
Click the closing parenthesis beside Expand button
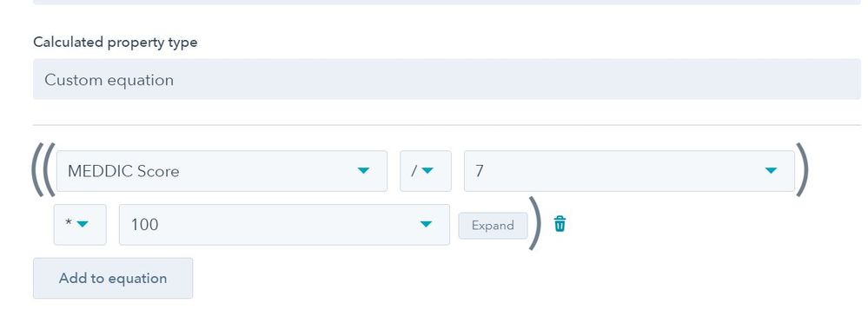(x=535, y=224)
